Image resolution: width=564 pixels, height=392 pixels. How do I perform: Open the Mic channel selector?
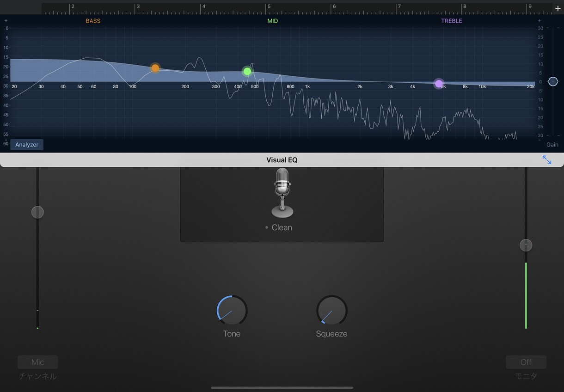(38, 362)
